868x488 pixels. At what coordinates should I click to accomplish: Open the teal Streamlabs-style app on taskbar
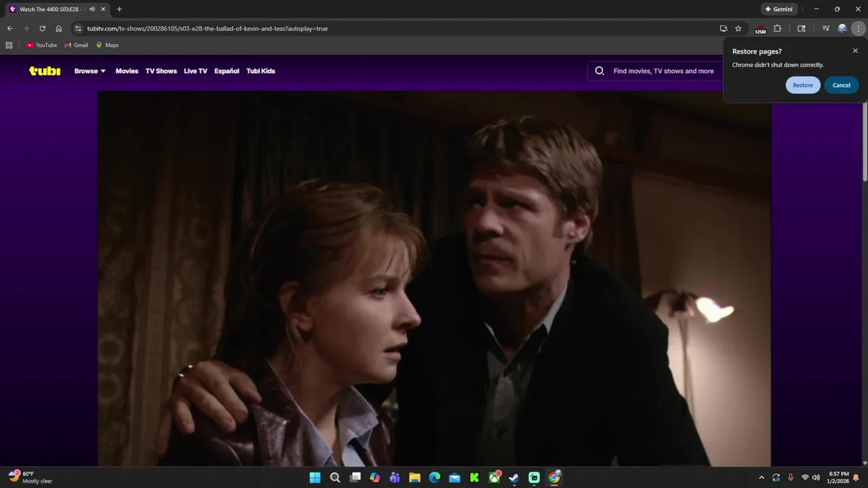tap(534, 478)
